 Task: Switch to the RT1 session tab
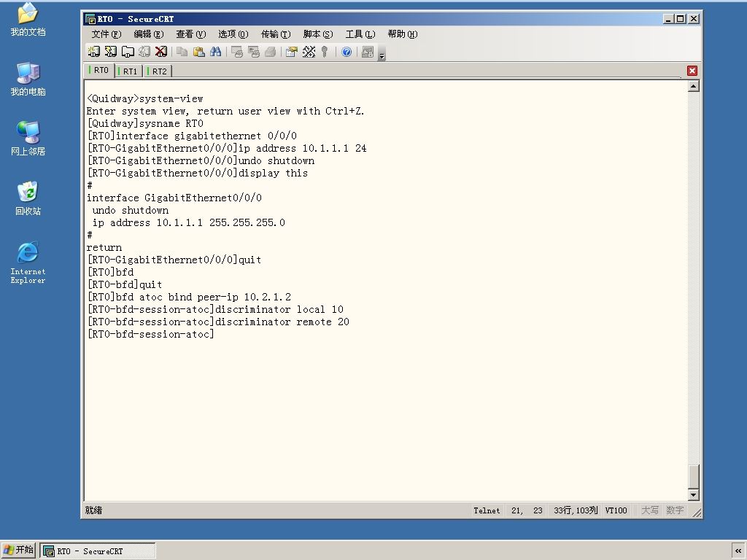(x=128, y=71)
